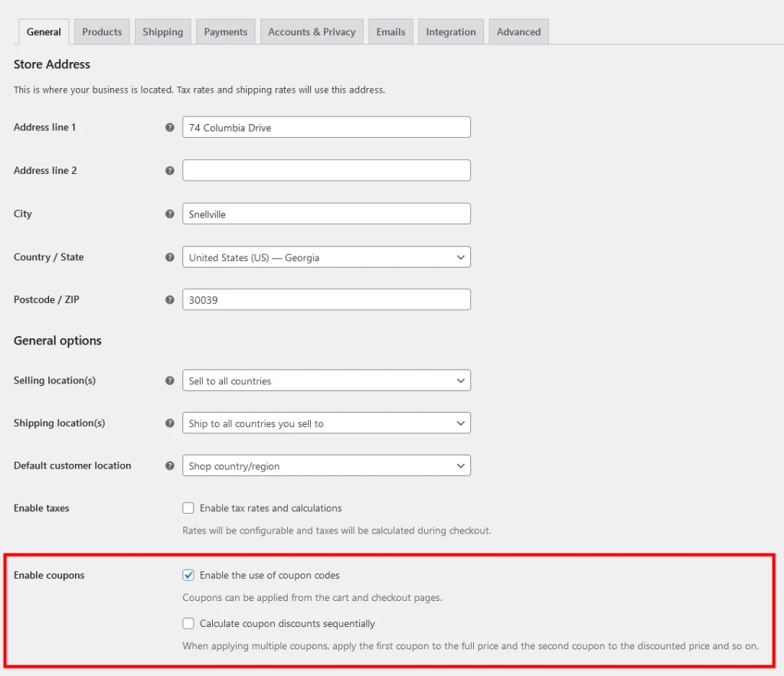Open the Shipping location(s) help tooltip
The width and height of the screenshot is (784, 676).
[x=170, y=423]
